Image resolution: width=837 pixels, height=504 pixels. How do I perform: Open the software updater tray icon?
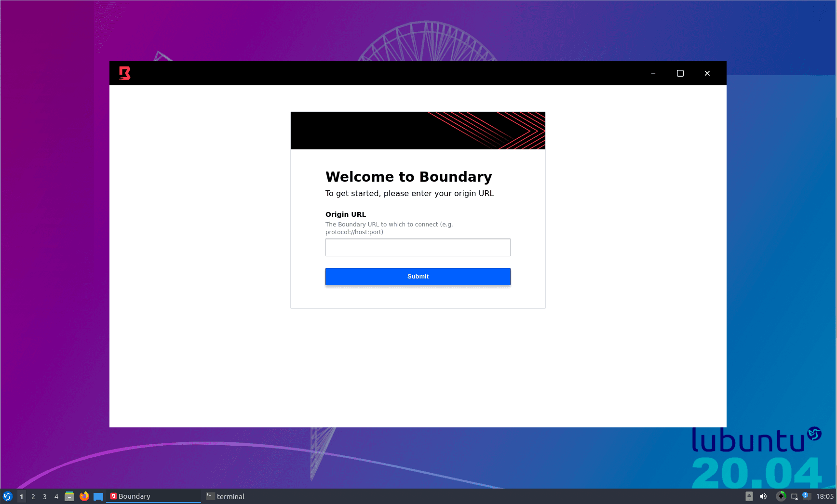tap(781, 496)
